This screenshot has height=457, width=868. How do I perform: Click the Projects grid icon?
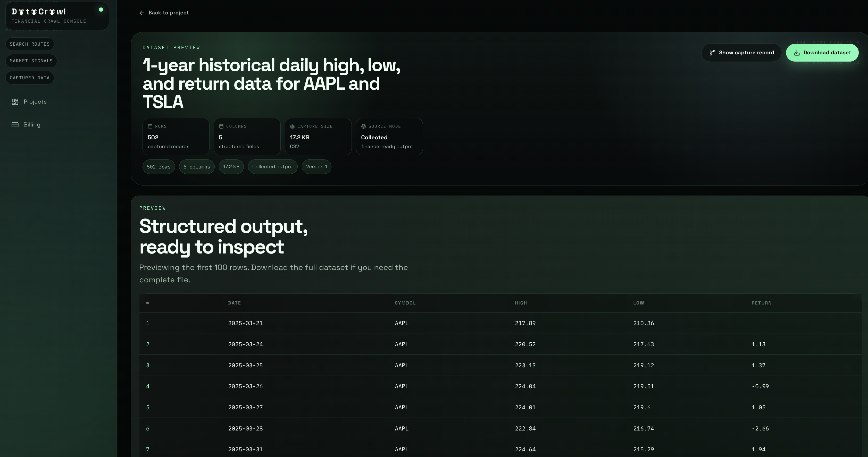tap(15, 102)
